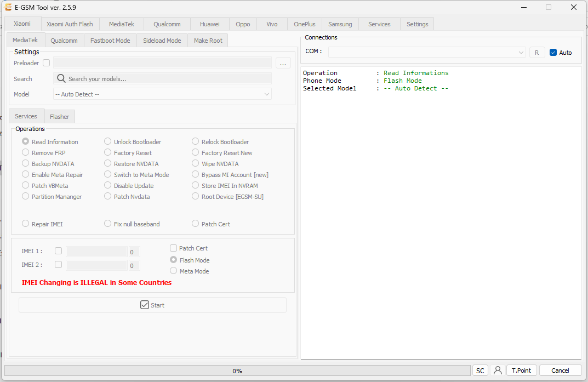588x382 pixels.
Task: Select the Flash Mode radio button
Action: click(x=173, y=259)
